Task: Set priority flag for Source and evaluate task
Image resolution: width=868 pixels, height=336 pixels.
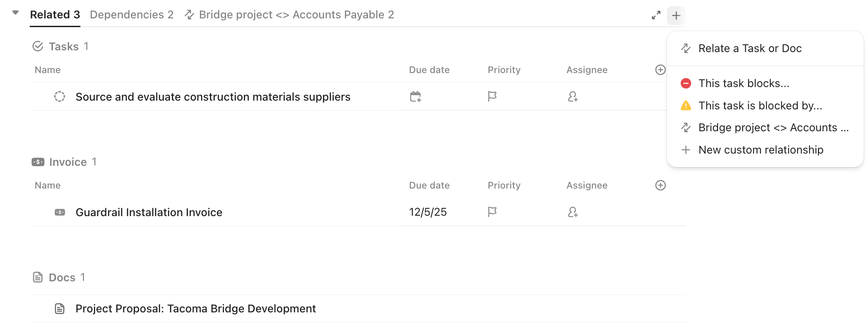Action: [x=492, y=97]
